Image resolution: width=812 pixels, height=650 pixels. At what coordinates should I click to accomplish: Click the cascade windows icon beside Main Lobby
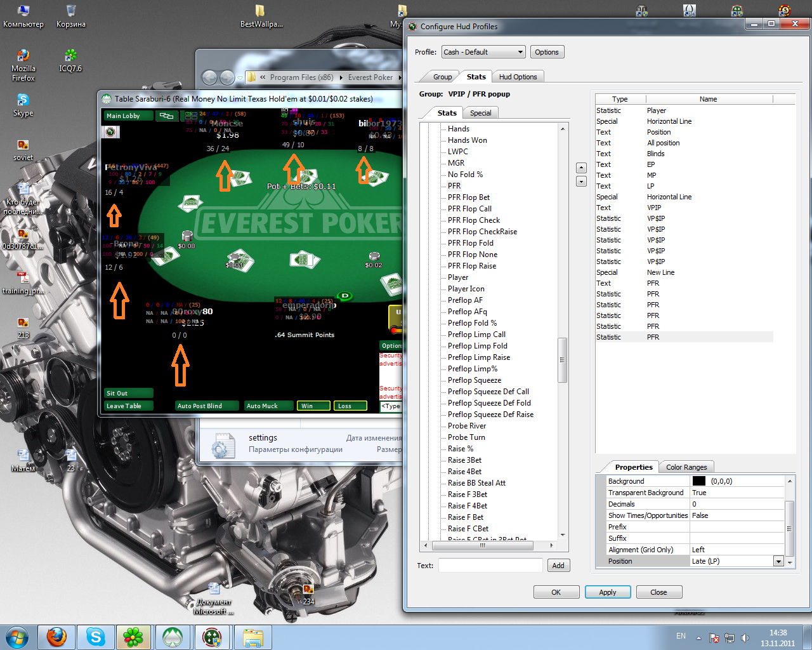(167, 116)
